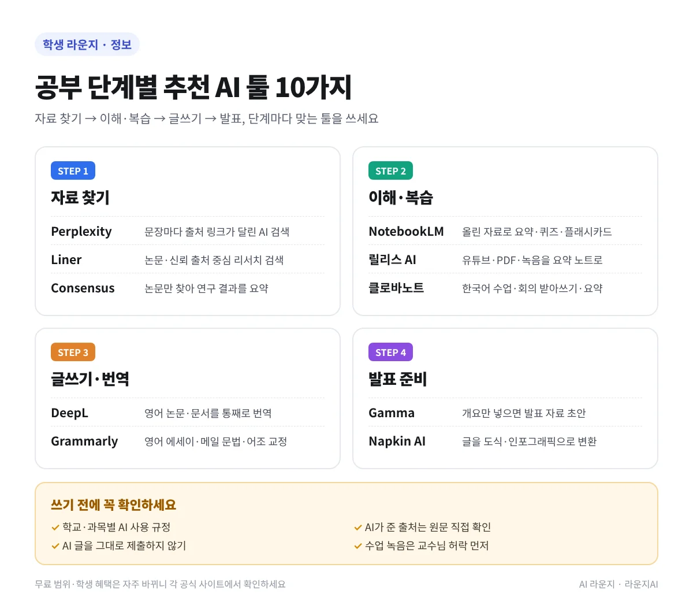The height and width of the screenshot is (616, 693).
Task: Select the Grammarly tool name
Action: pyautogui.click(x=84, y=441)
